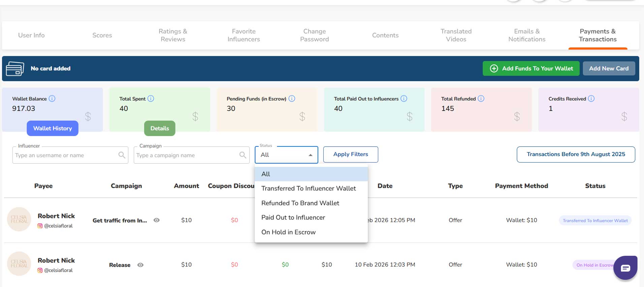Click the eye icon beside Release campaign
Screen dimensions: 644x287
pos(140,265)
